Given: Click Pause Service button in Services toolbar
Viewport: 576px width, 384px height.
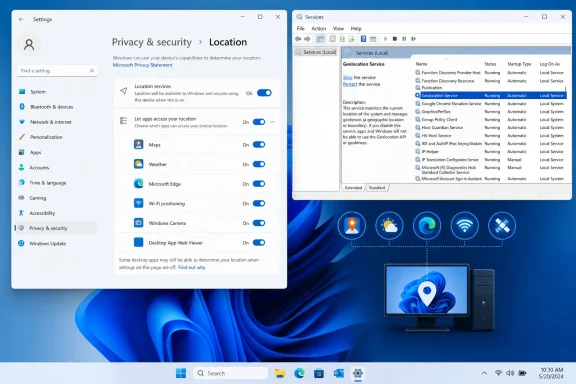Looking at the screenshot, I should point(404,39).
